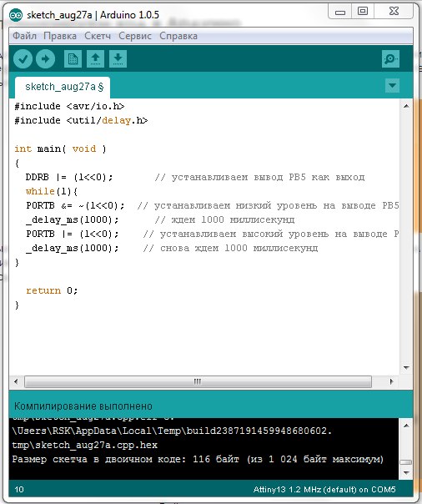Viewport: 422px width, 504px height.
Task: Click the return 0 line in editor
Action: coord(52,290)
